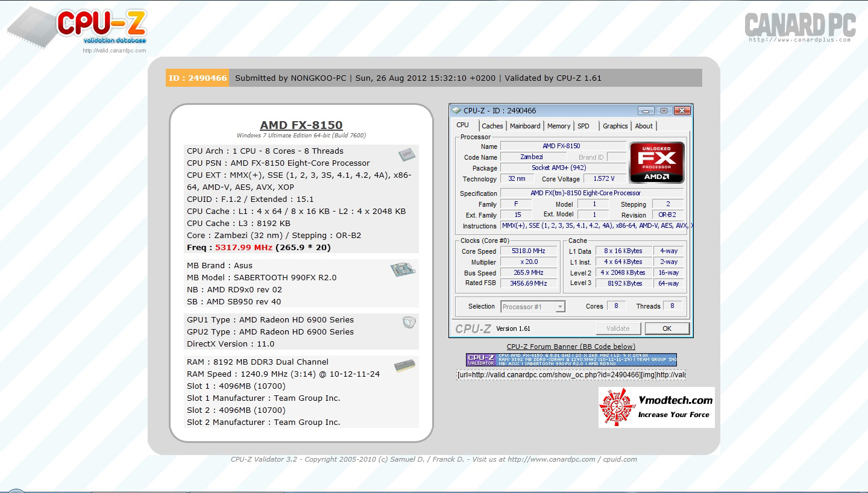Screen dimensions: 868x493
Task: Click the DirectX Version : 11.0 line
Action: pos(230,344)
